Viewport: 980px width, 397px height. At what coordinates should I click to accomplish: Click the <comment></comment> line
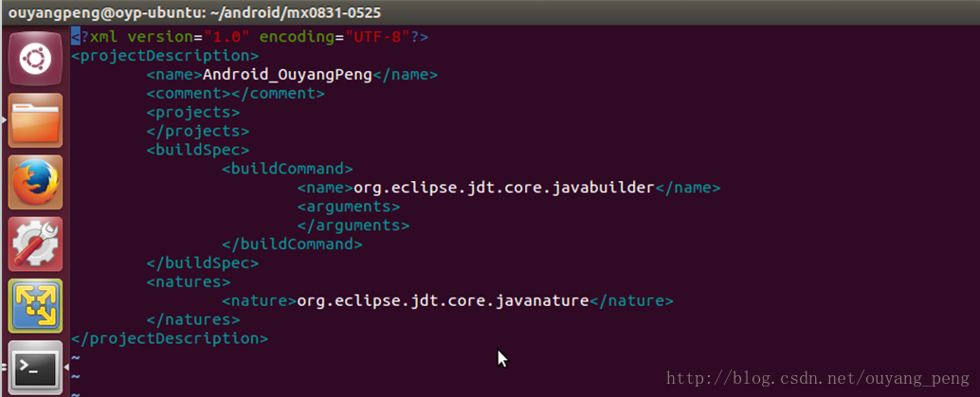[236, 94]
